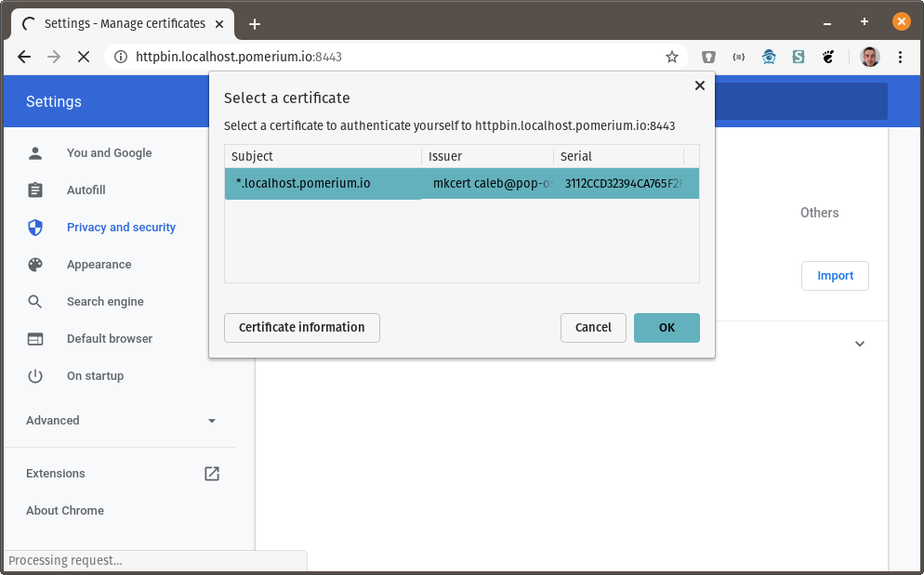Sort by the Serial column header

(x=619, y=156)
